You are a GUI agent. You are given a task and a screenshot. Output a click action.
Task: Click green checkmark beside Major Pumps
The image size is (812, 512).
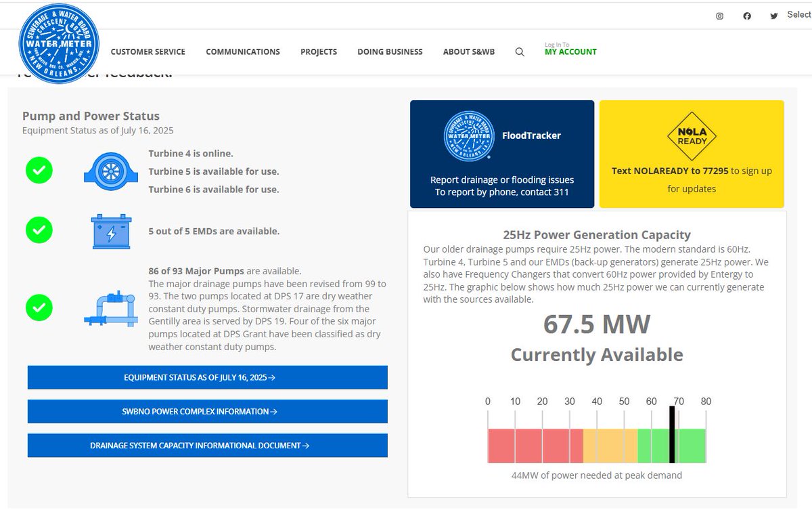tap(39, 308)
